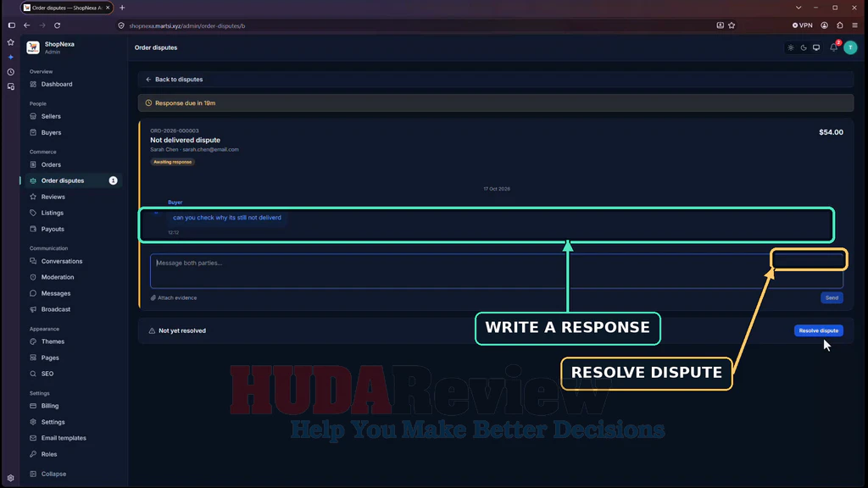Image resolution: width=868 pixels, height=488 pixels.
Task: Open Buyers section
Action: pyautogui.click(x=51, y=132)
